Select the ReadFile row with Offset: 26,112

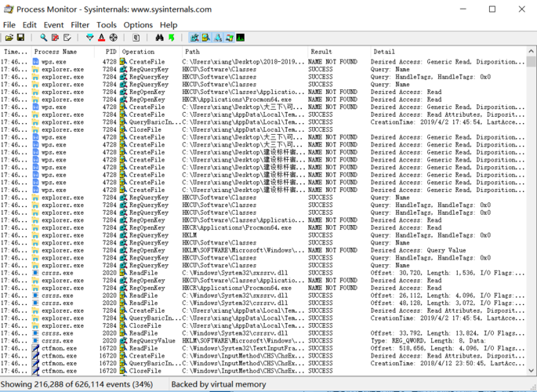tap(263, 296)
